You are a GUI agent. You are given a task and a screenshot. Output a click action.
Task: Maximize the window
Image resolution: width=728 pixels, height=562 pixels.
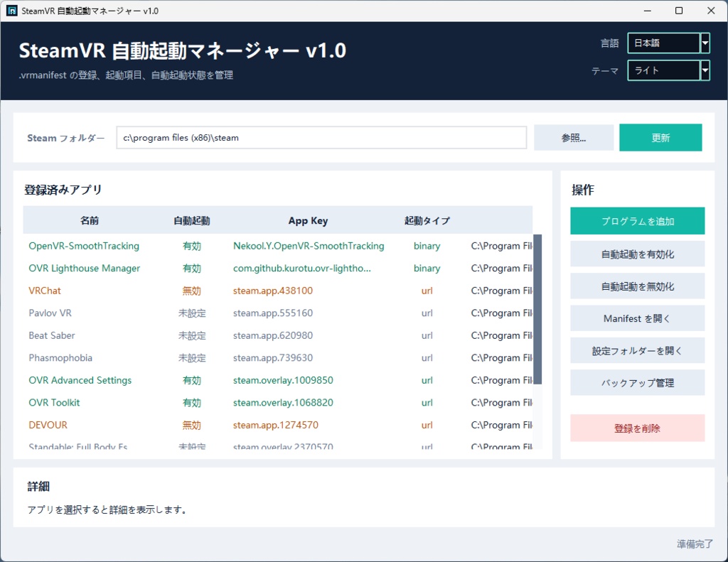point(679,11)
